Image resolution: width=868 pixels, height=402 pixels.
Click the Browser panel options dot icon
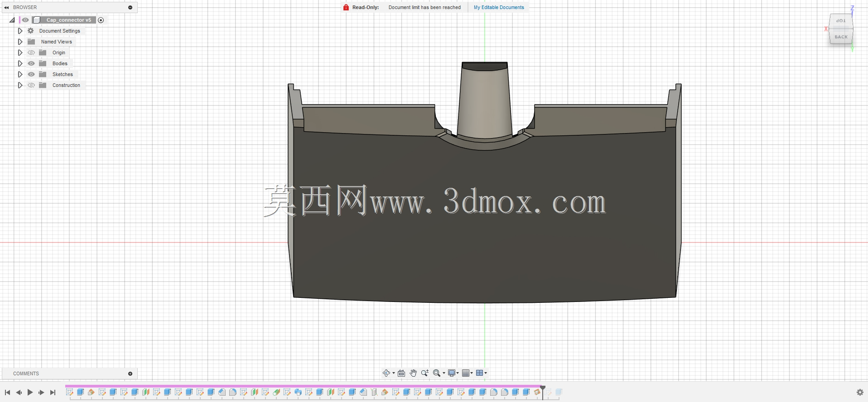130,7
